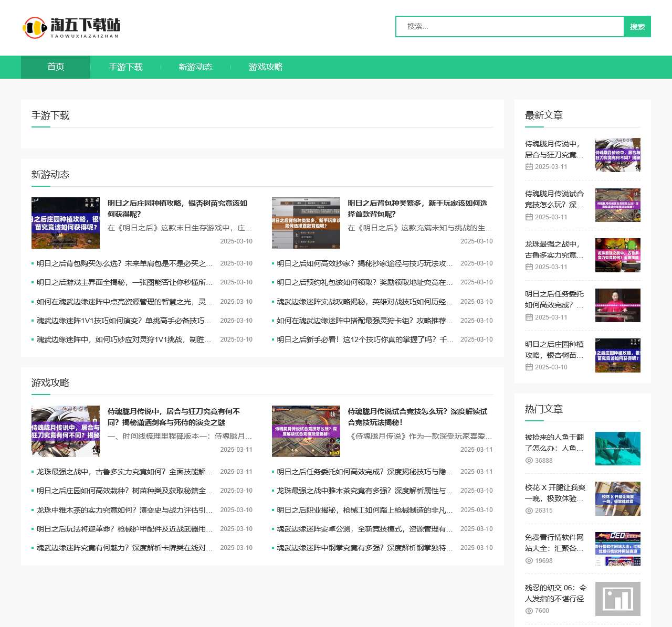
Task: Open article 龙珠最强之战中雅木茶究竟有多强
Action: 365,491
